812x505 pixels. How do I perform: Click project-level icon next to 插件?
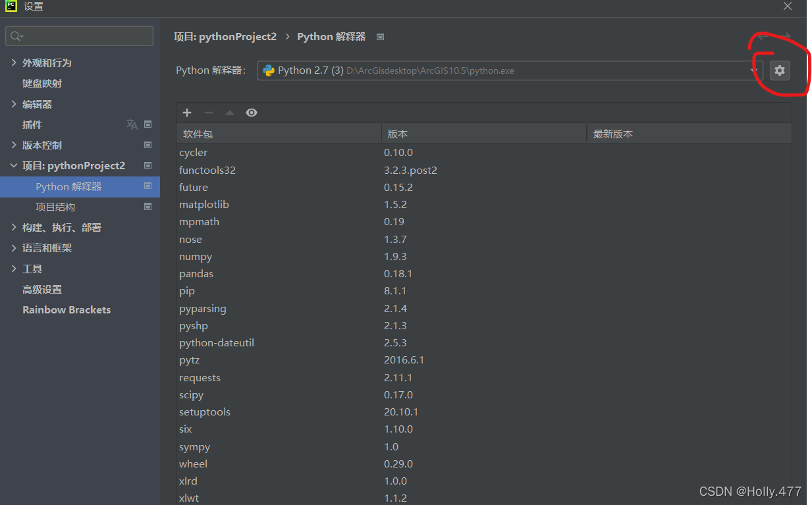coord(148,124)
